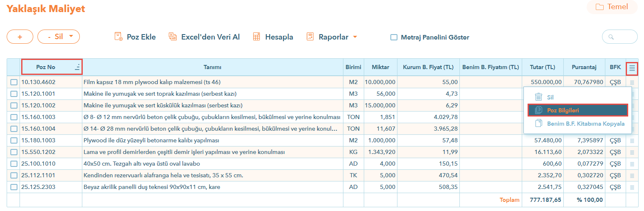Click the Tanımı column header
The width and height of the screenshot is (644, 211).
point(212,67)
